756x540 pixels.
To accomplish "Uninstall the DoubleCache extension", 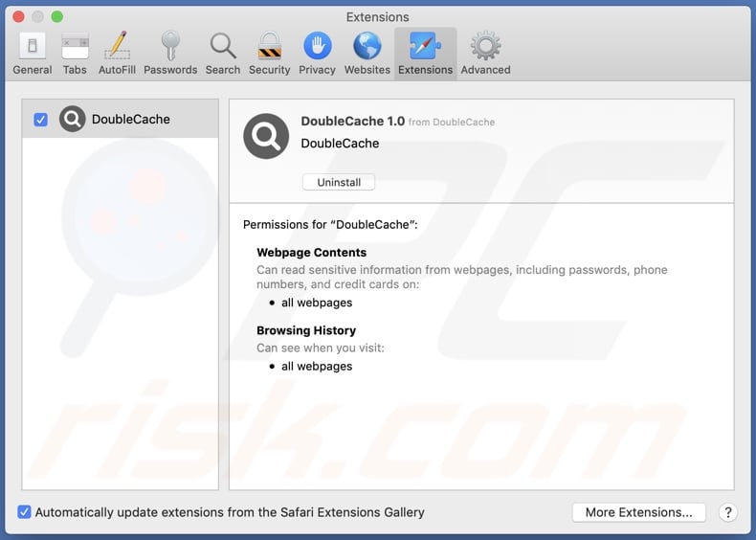I will (x=339, y=183).
